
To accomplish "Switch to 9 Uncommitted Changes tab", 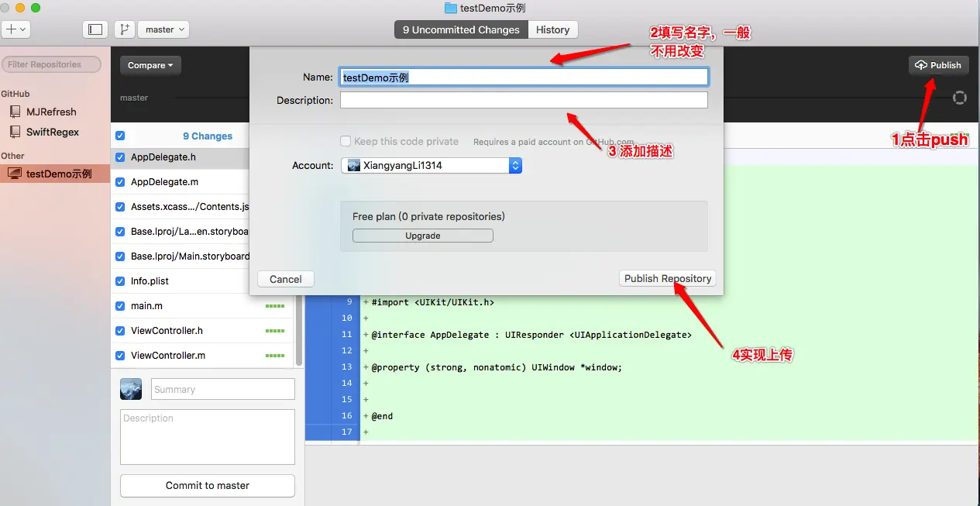I will tap(461, 29).
